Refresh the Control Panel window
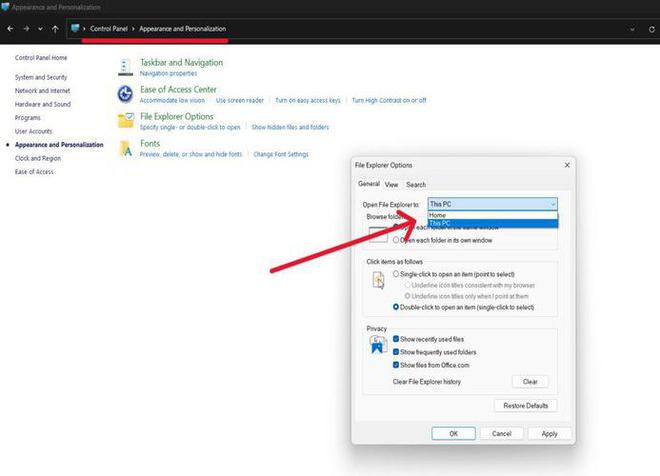This screenshot has height=476, width=660. (x=651, y=29)
